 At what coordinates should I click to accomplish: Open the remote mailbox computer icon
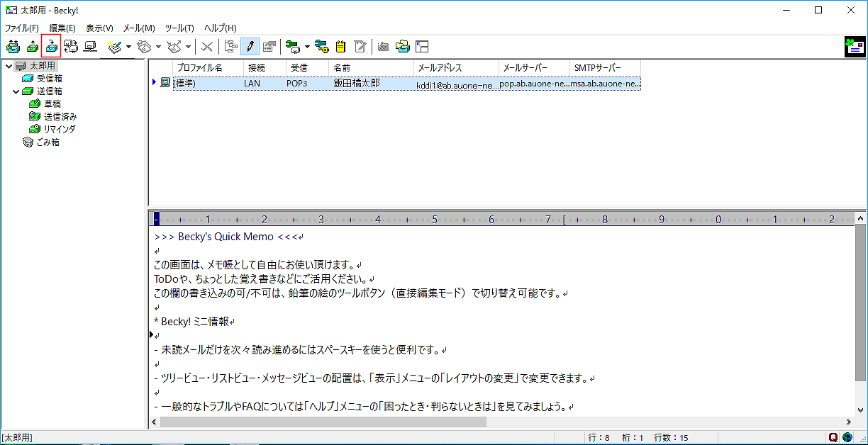[90, 47]
